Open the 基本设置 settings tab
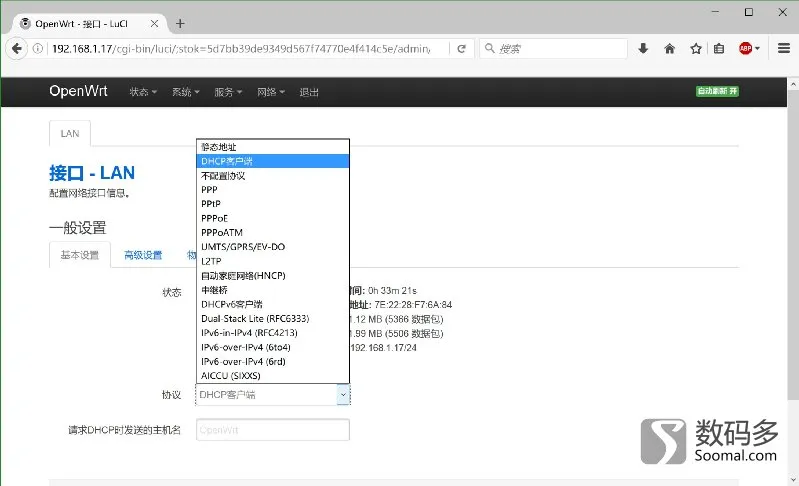 [79, 255]
